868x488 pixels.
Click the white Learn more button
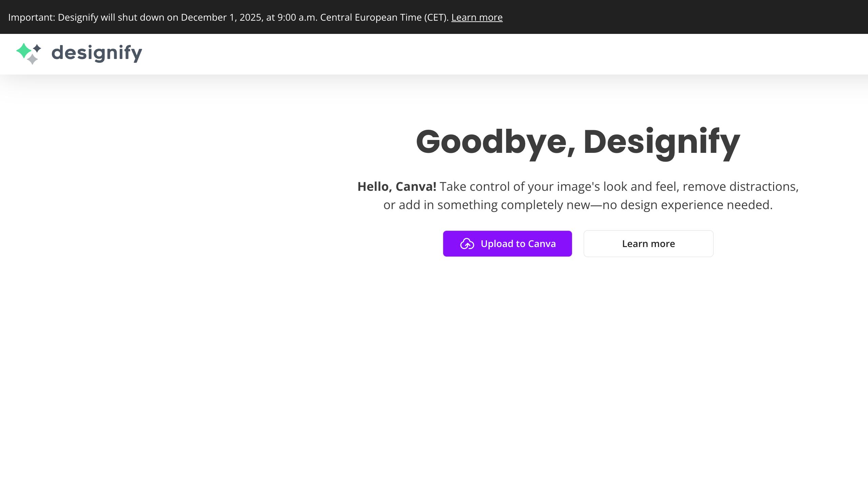tap(648, 244)
